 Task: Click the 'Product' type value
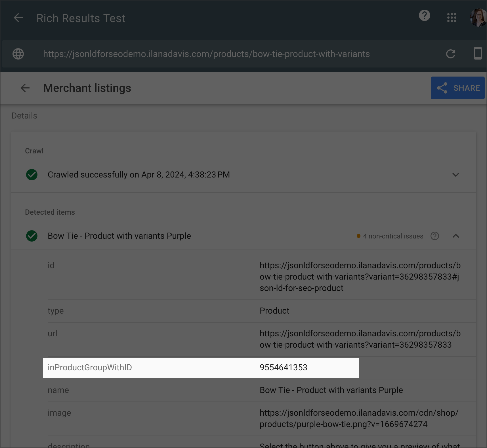click(x=274, y=311)
